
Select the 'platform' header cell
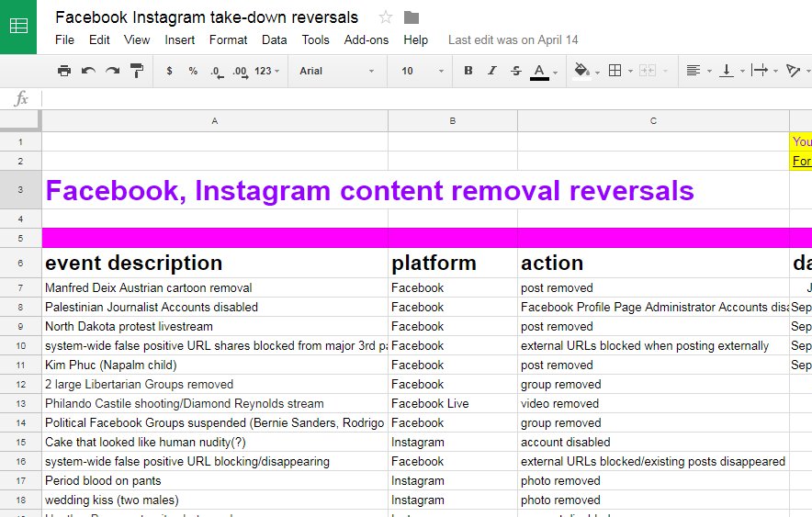pos(453,263)
